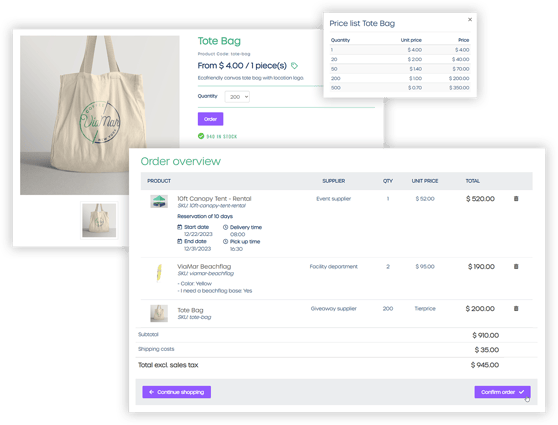Click the canopy tent product thumbnail

[x=159, y=201]
